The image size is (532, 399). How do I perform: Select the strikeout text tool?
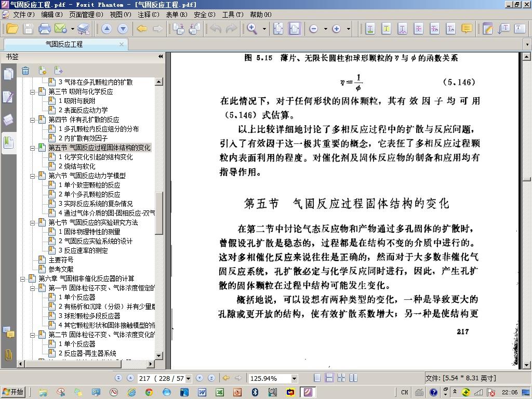[418, 29]
